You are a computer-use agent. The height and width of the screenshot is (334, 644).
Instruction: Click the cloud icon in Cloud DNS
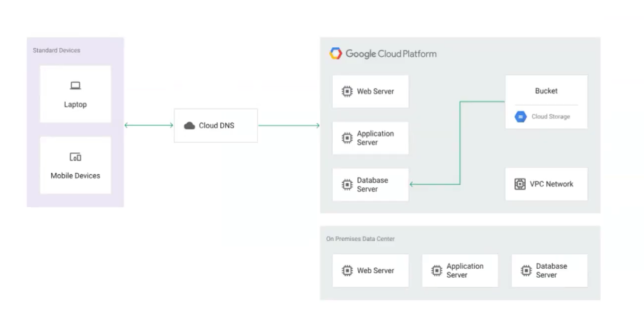pos(189,126)
